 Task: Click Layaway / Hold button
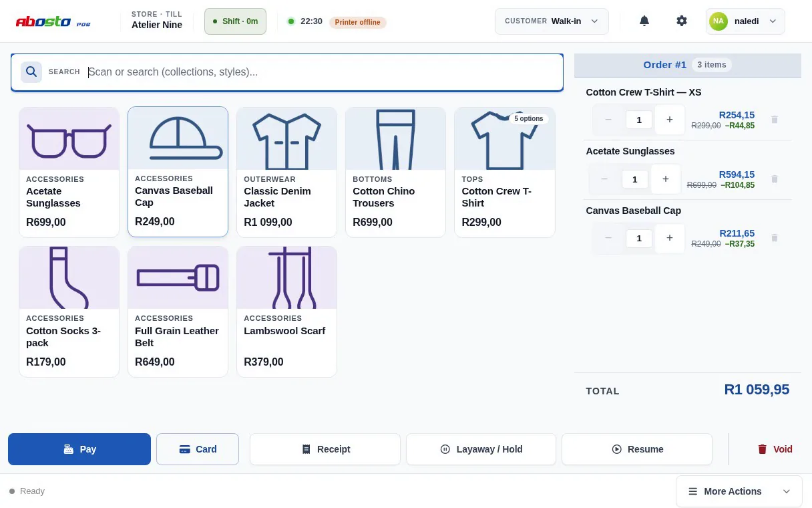pos(481,449)
